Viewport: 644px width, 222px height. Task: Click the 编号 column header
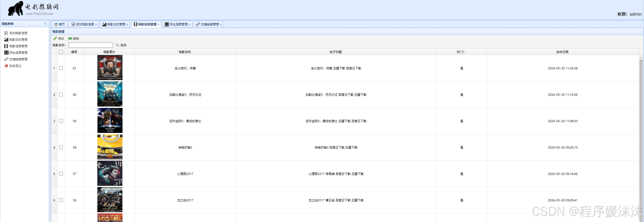click(74, 52)
